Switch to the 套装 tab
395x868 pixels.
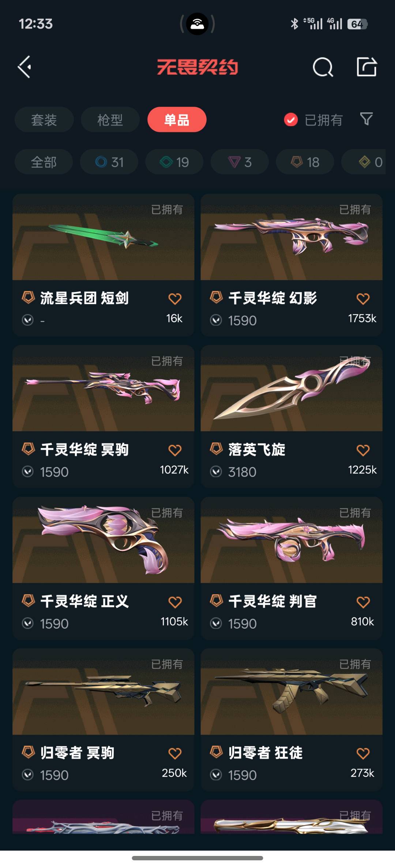coord(44,120)
